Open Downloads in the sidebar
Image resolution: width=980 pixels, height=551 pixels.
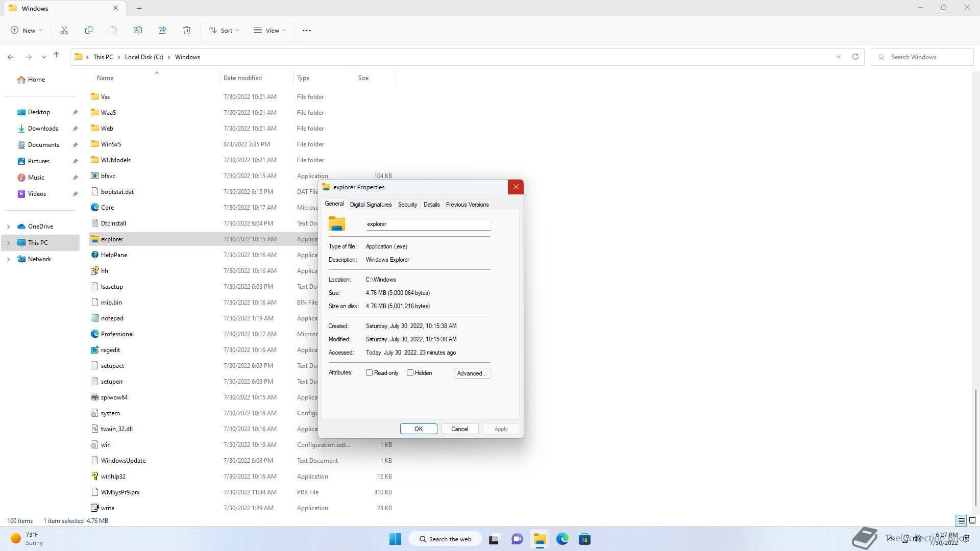click(43, 129)
